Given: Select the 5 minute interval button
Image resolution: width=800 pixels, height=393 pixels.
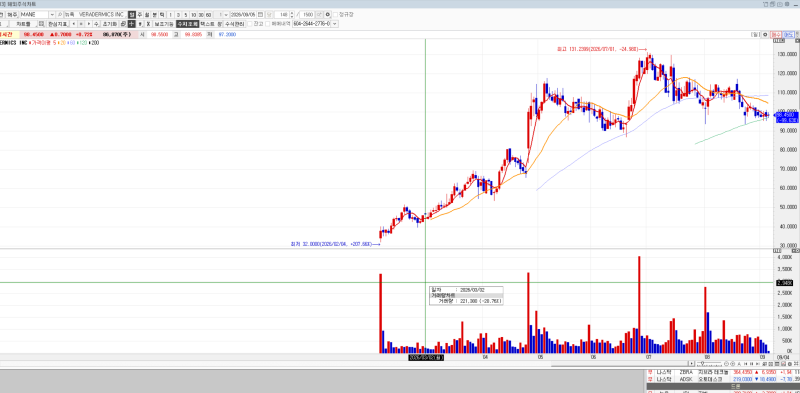Looking at the screenshot, I should click(186, 14).
